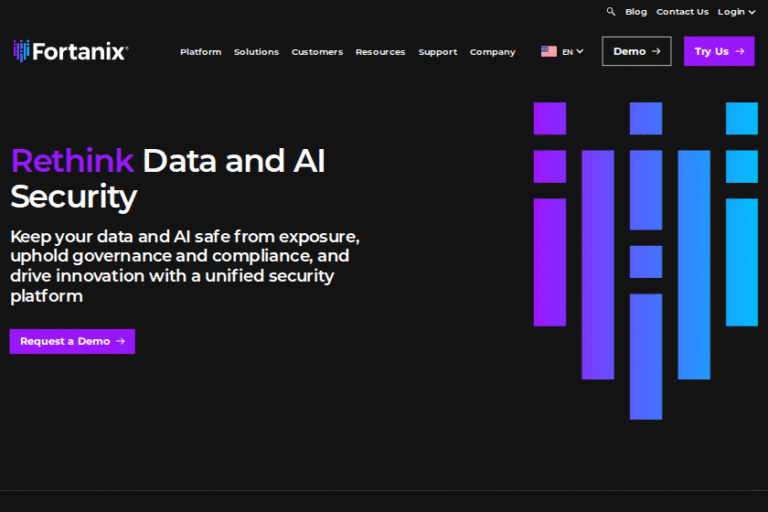Click the Demo button in header
This screenshot has height=512, width=768.
(x=636, y=51)
